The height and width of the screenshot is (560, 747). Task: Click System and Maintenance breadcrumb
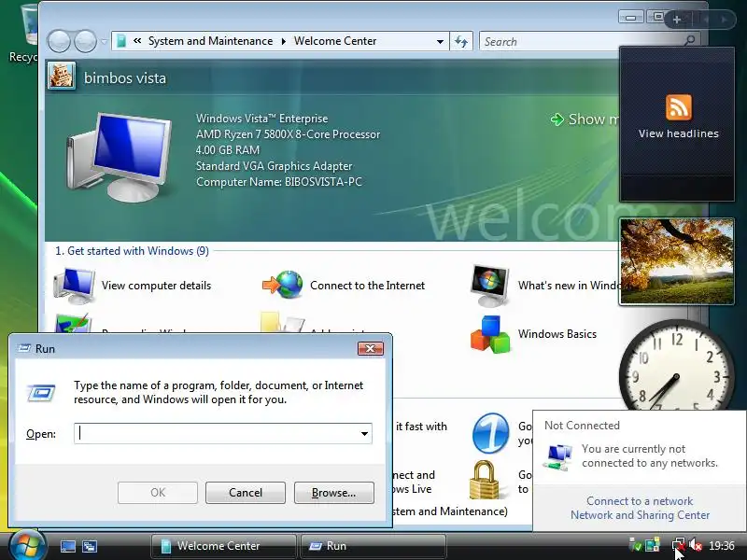[x=210, y=41]
